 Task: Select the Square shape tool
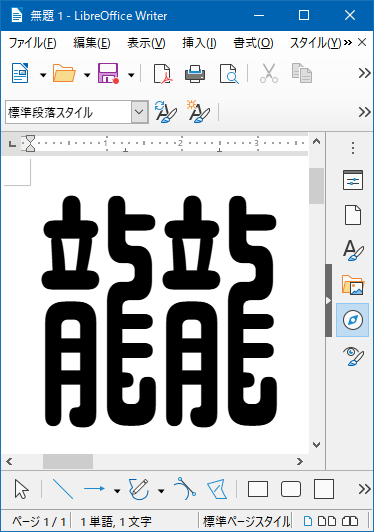(324, 489)
